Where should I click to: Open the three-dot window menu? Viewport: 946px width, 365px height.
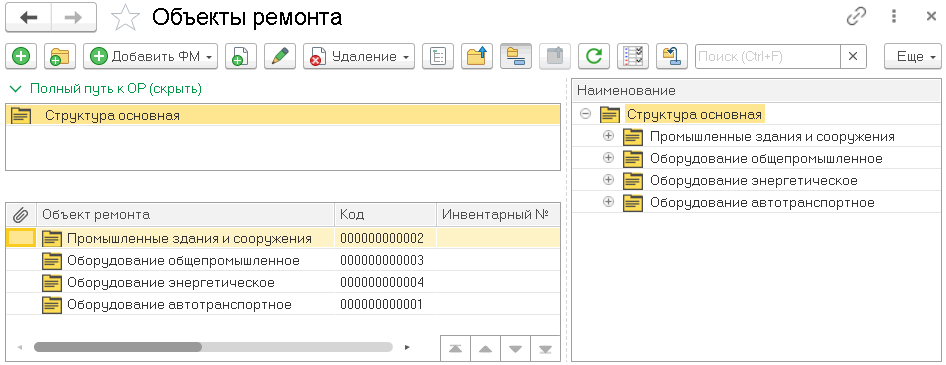pyautogui.click(x=894, y=17)
